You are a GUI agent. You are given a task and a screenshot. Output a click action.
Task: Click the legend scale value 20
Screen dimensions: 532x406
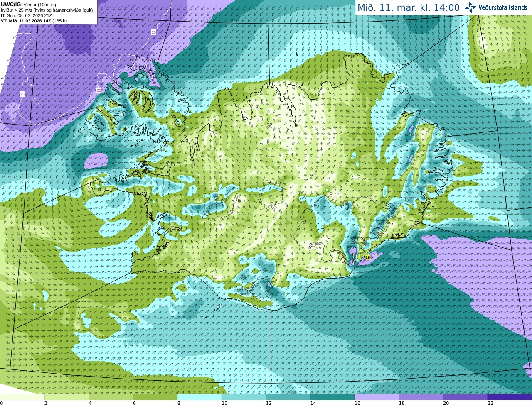(x=446, y=403)
